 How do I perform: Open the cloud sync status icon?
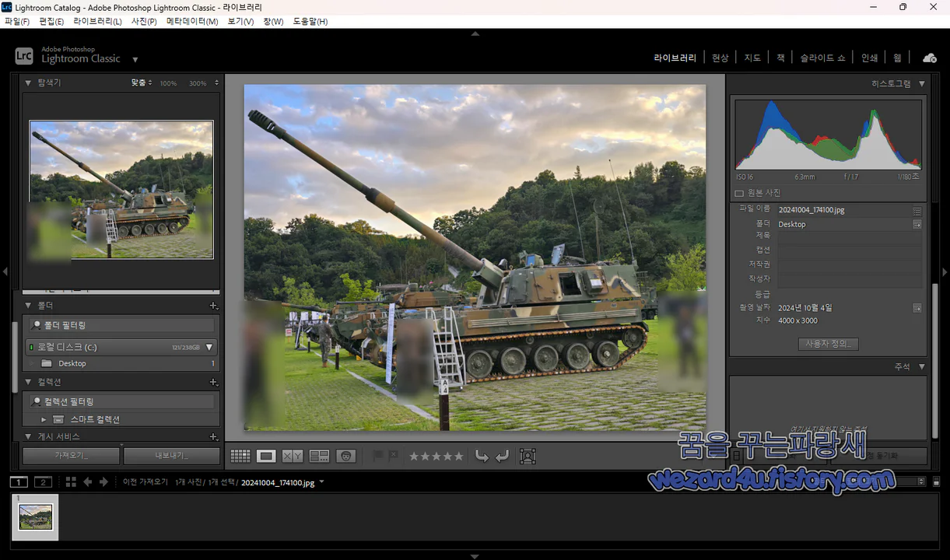930,58
